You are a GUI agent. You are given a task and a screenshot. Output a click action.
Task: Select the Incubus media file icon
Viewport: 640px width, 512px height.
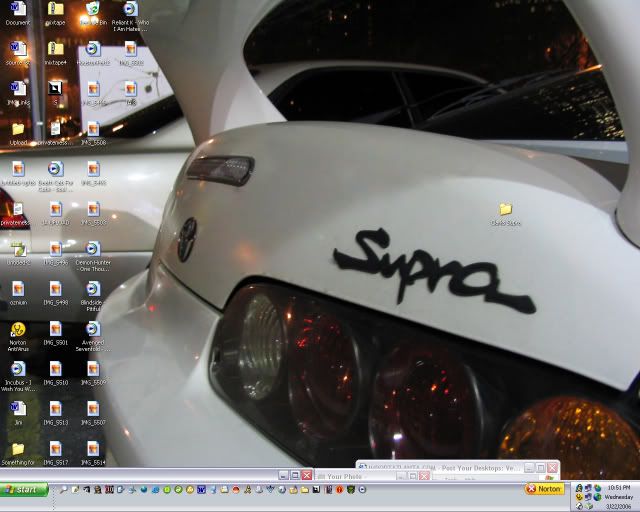click(17, 369)
